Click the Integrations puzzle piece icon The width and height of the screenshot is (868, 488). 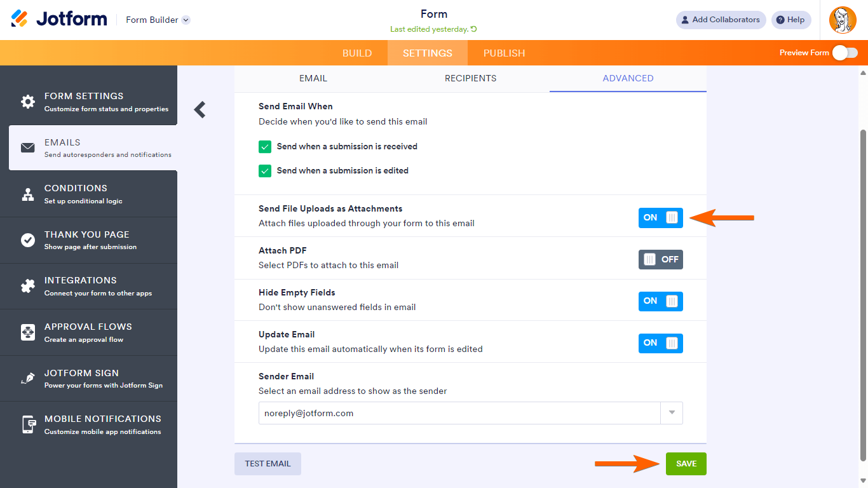28,287
